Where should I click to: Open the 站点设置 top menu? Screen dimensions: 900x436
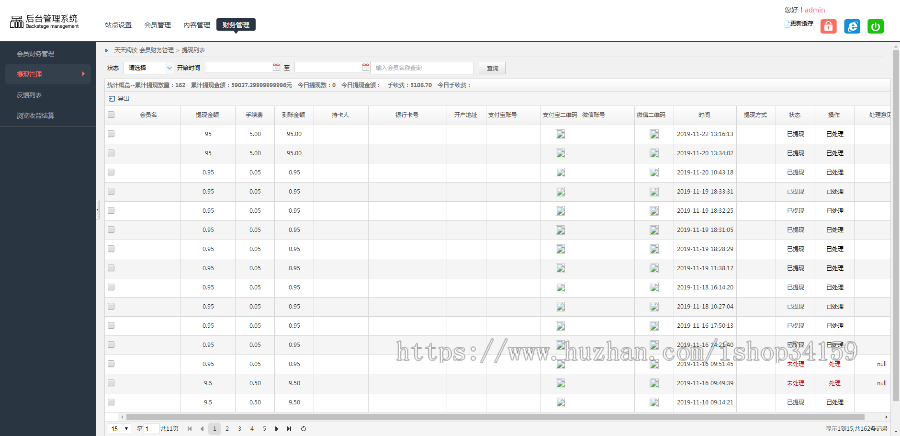(x=118, y=25)
